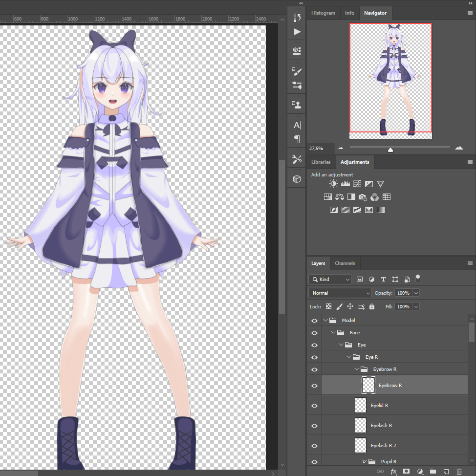Create a new layer
The width and height of the screenshot is (476, 476).
[446, 472]
